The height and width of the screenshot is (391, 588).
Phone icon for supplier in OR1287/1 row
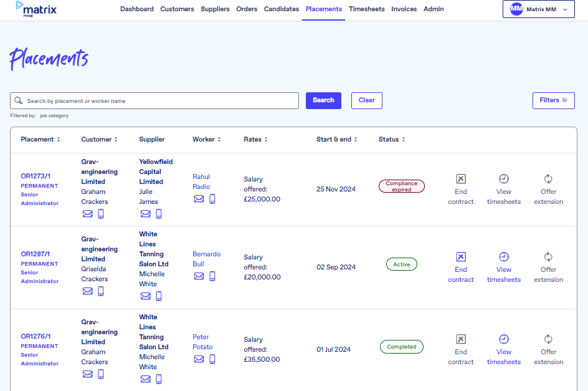click(x=159, y=296)
